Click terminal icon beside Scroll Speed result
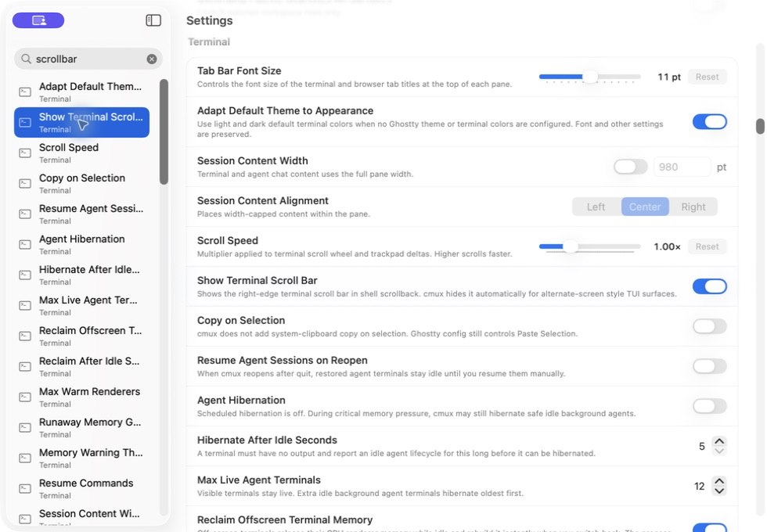Screen dimensions: 767x532 click(25, 153)
